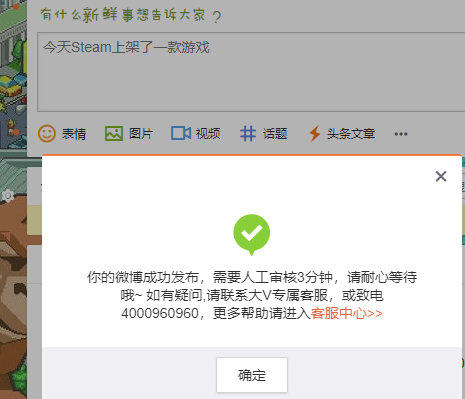
Task: Click the 确定 confirm button
Action: pos(252,375)
